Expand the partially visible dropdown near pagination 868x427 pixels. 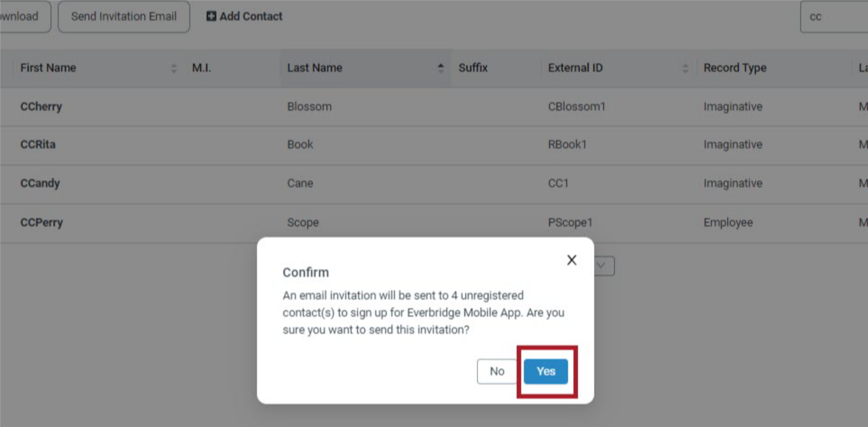coord(604,266)
